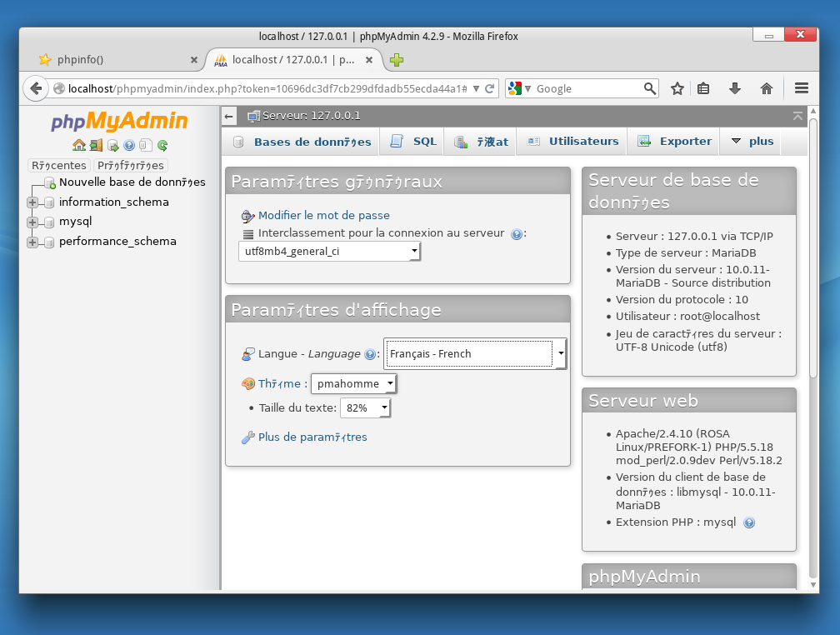
Task: Click the performance_schema database cylinder icon
Action: (x=49, y=242)
